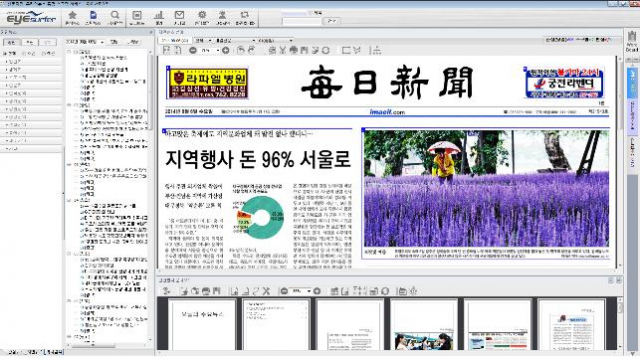Click the printer icon in bottom scrap toolbar

click(x=206, y=291)
